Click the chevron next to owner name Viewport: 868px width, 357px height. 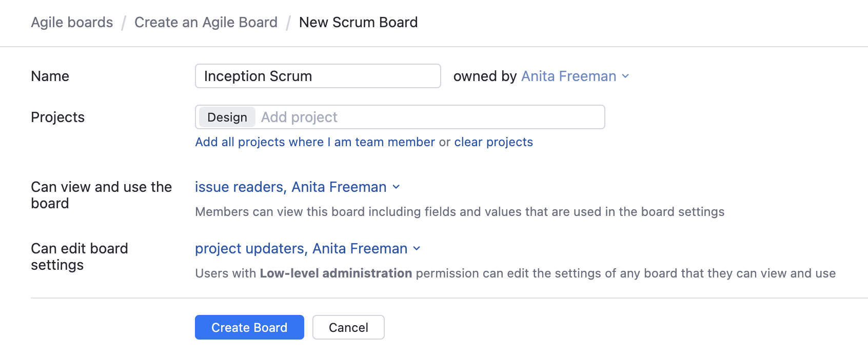[625, 76]
